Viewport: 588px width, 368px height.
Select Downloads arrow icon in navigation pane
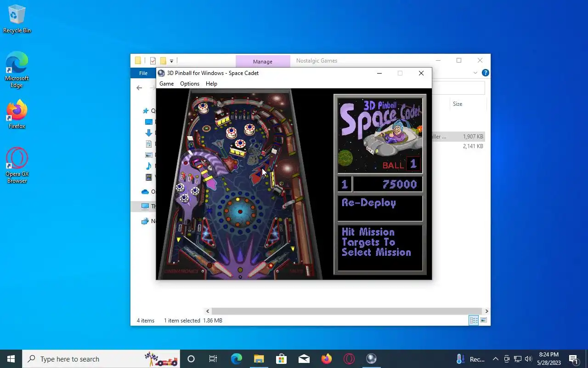click(149, 133)
